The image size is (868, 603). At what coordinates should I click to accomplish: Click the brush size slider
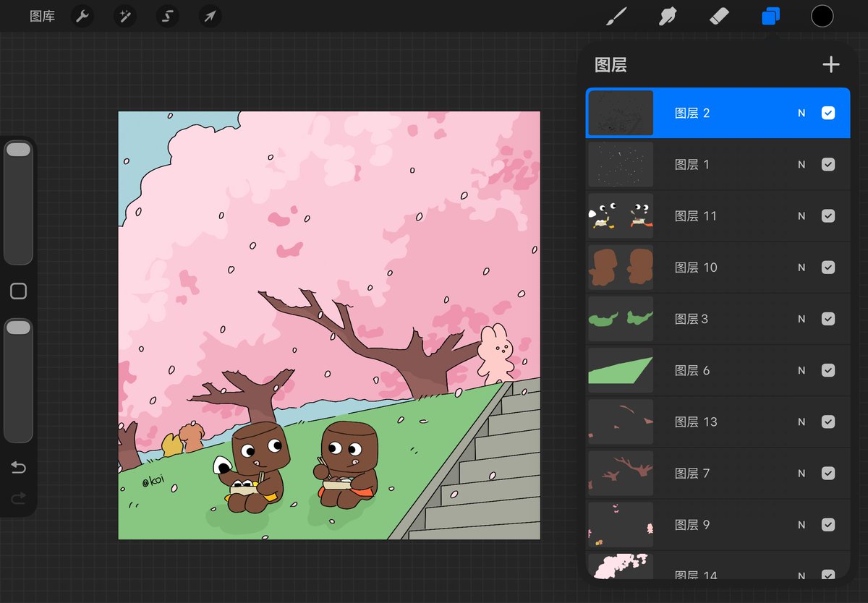click(18, 203)
